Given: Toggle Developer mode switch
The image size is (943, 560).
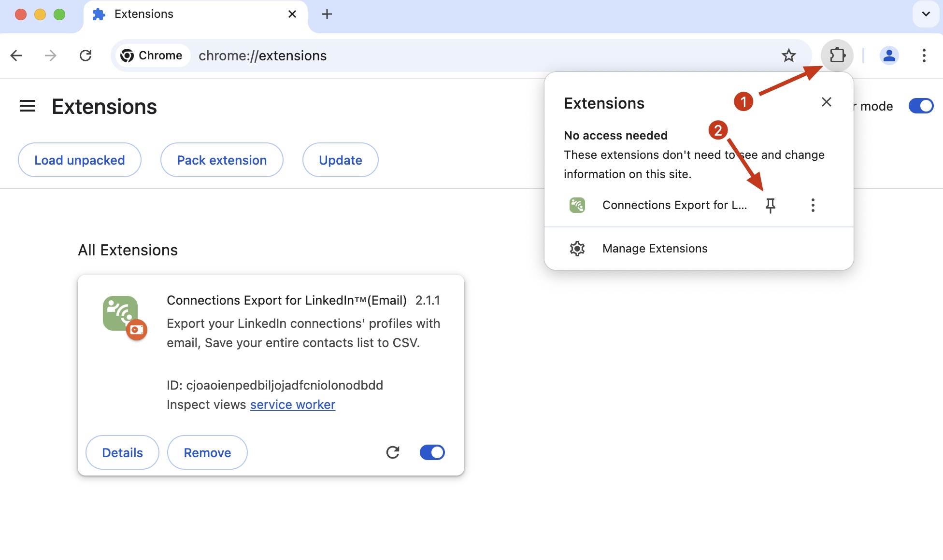Looking at the screenshot, I should (921, 106).
